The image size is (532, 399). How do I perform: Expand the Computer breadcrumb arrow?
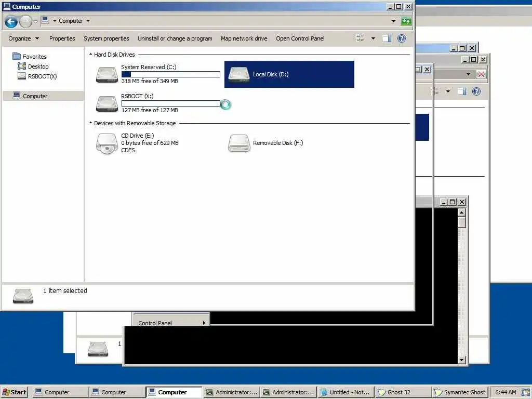pos(88,21)
